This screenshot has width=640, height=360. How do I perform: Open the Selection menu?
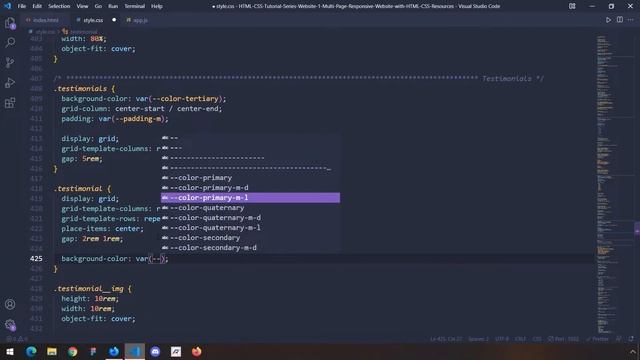click(x=59, y=6)
